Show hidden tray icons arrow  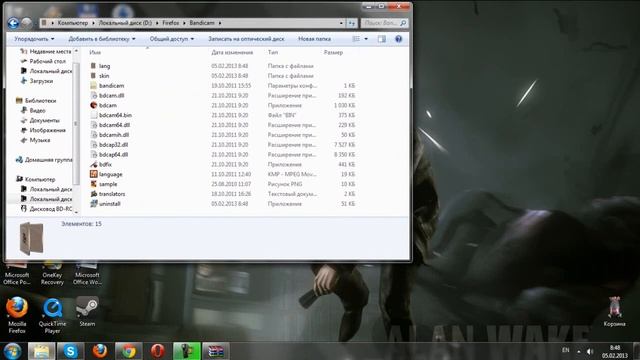(x=578, y=351)
